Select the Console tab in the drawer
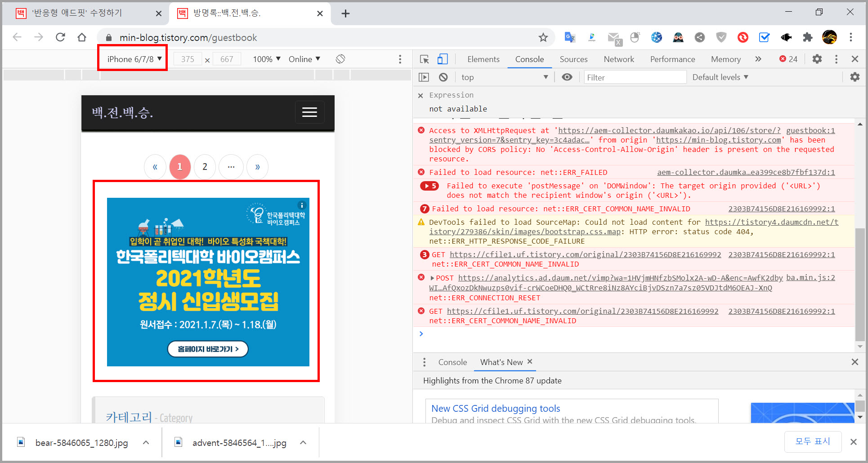Image resolution: width=868 pixels, height=463 pixels. coord(452,362)
